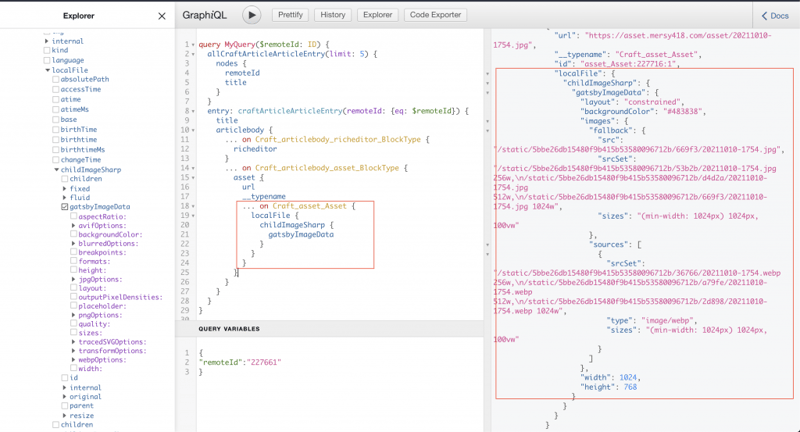
Task: Close the Explorer panel with the X
Action: 163,16
